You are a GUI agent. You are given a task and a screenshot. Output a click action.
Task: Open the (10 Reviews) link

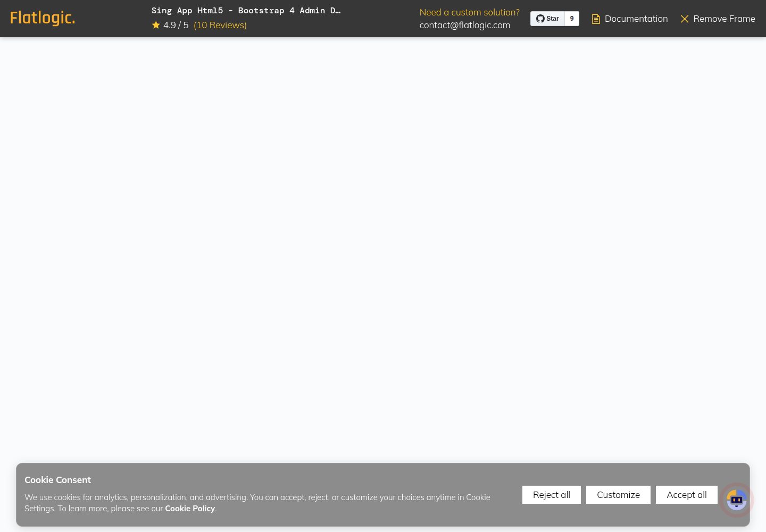(220, 25)
